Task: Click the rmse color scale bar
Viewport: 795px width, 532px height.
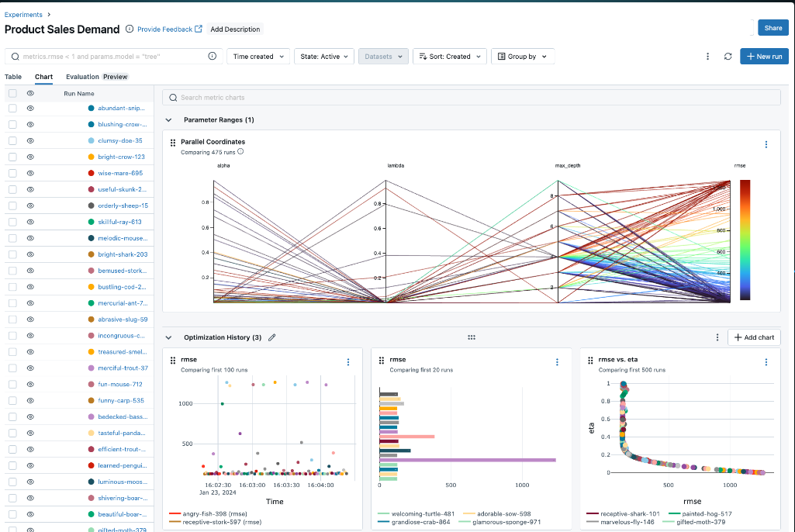Action: 745,240
